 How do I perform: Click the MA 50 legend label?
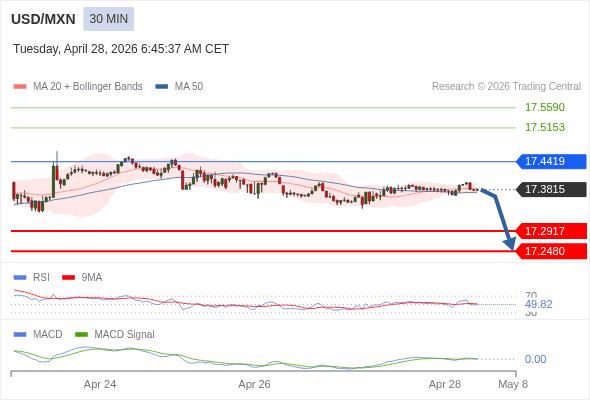tap(189, 87)
